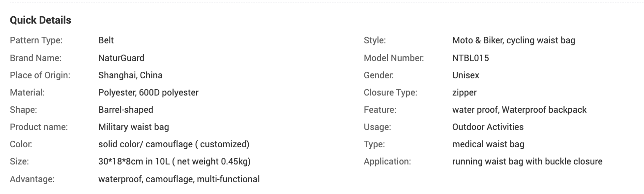This screenshot has height=194, width=644.
Task: Click the waterproof, camouflage advantage text
Action: pos(179,179)
